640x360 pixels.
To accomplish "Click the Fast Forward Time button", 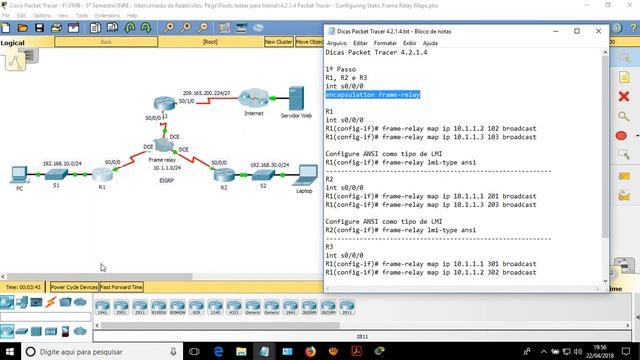I will (121, 287).
